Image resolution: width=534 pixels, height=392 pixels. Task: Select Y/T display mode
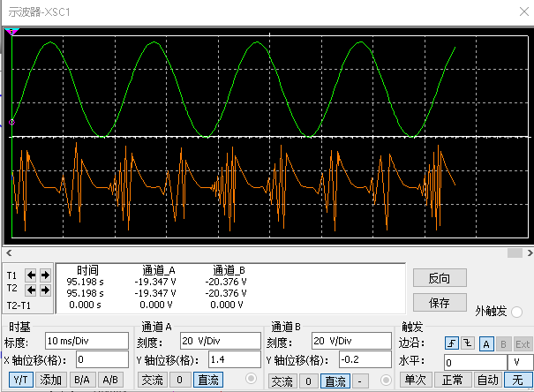(21, 380)
